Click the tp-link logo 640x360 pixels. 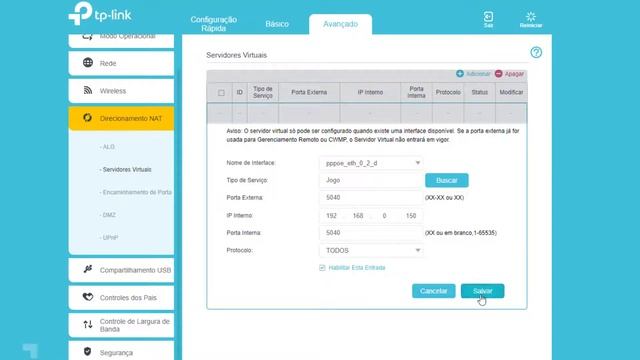[100, 13]
